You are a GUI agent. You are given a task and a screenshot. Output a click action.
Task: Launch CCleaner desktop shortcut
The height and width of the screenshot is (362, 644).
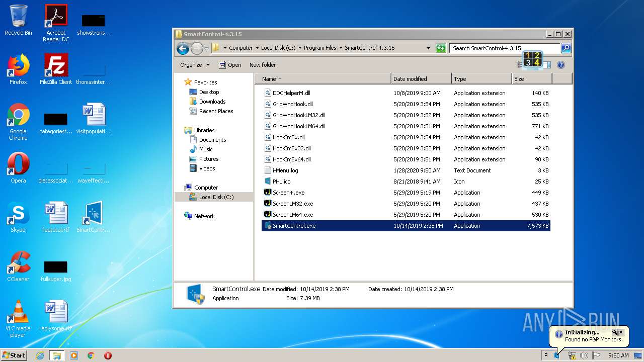tap(18, 266)
